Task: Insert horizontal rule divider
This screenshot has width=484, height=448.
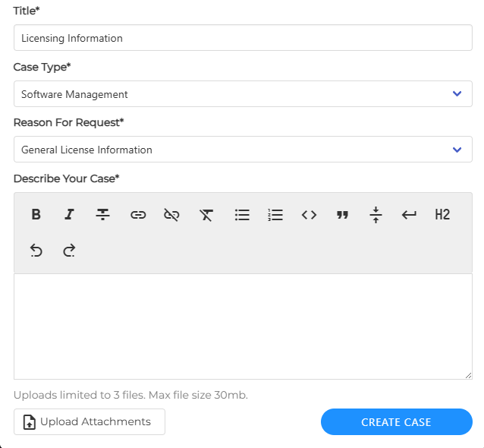Action: (x=376, y=215)
